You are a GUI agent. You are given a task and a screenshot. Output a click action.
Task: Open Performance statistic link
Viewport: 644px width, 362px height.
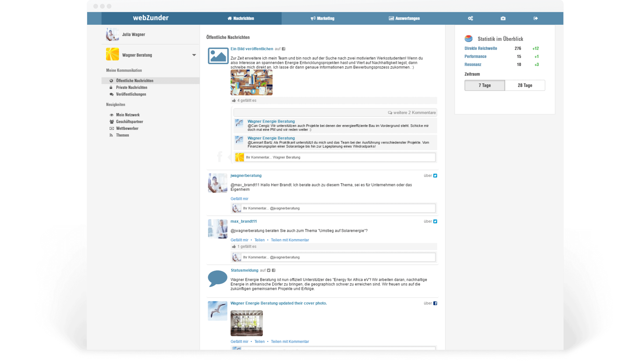pyautogui.click(x=475, y=56)
